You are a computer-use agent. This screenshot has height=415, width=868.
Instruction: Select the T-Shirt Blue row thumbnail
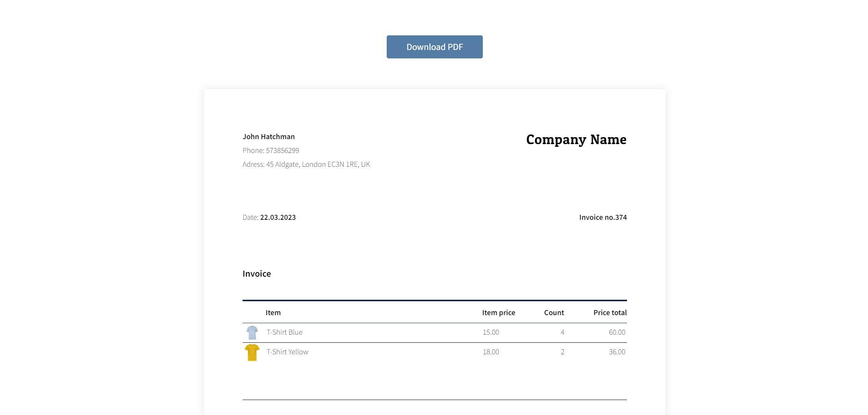(252, 332)
